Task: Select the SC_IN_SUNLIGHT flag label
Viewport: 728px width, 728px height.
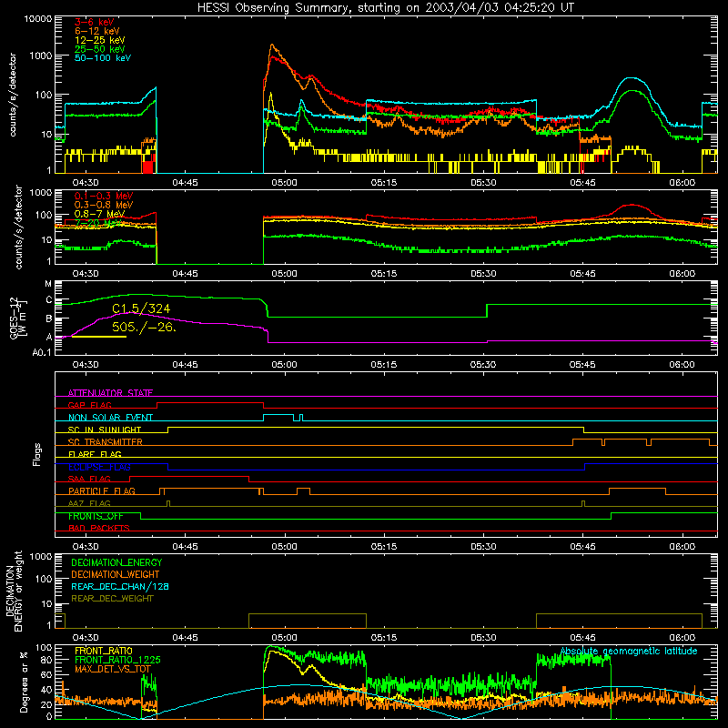Action: (x=105, y=430)
